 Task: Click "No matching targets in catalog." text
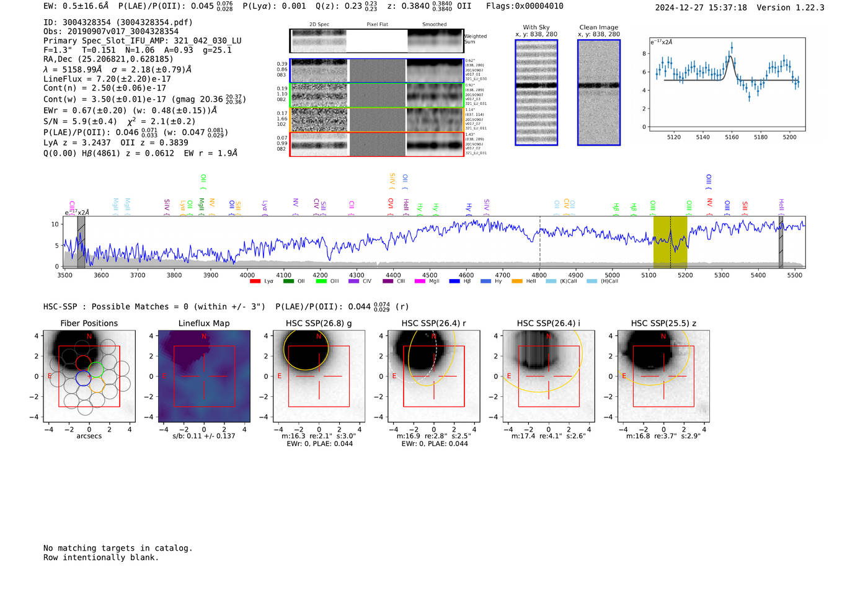pos(118,548)
